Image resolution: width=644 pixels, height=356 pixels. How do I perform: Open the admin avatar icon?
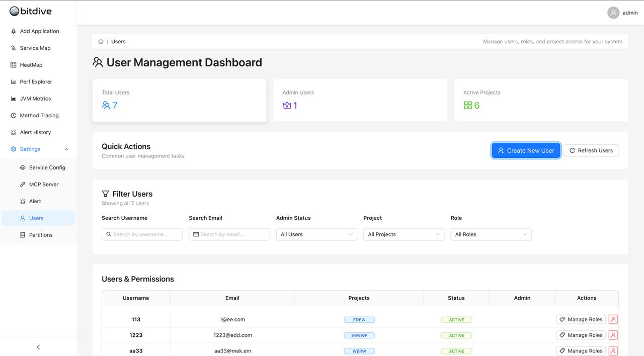(x=613, y=13)
